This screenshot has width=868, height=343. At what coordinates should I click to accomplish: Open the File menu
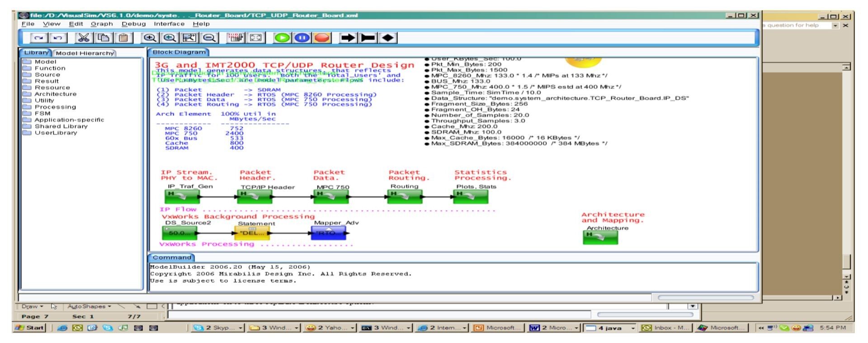(x=28, y=24)
